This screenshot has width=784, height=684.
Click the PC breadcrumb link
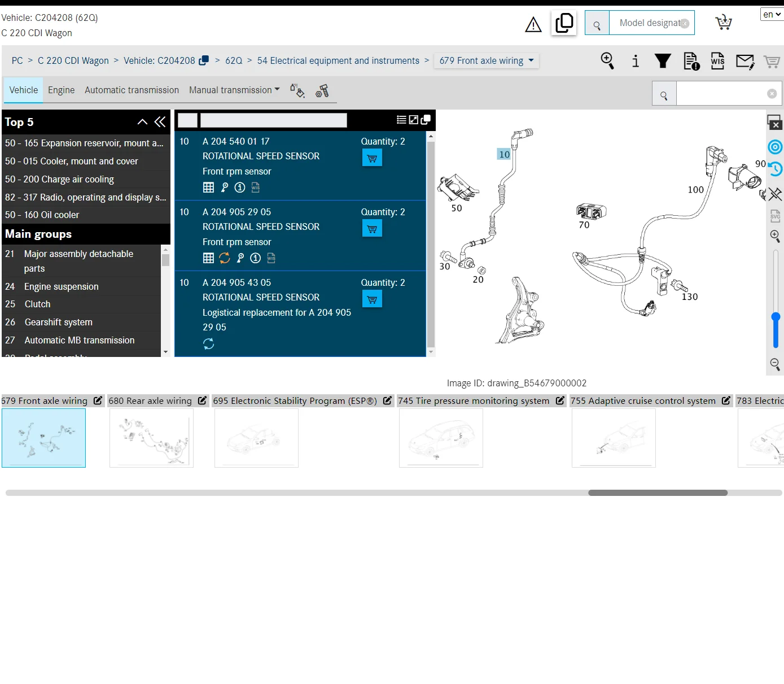(x=17, y=61)
